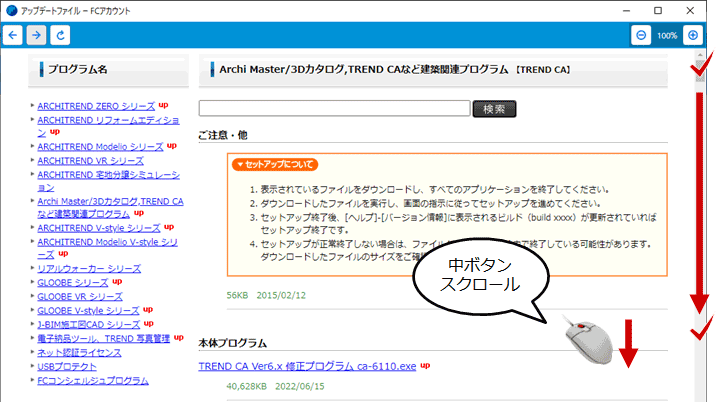Click the ご注意・他 section heading

click(x=223, y=135)
